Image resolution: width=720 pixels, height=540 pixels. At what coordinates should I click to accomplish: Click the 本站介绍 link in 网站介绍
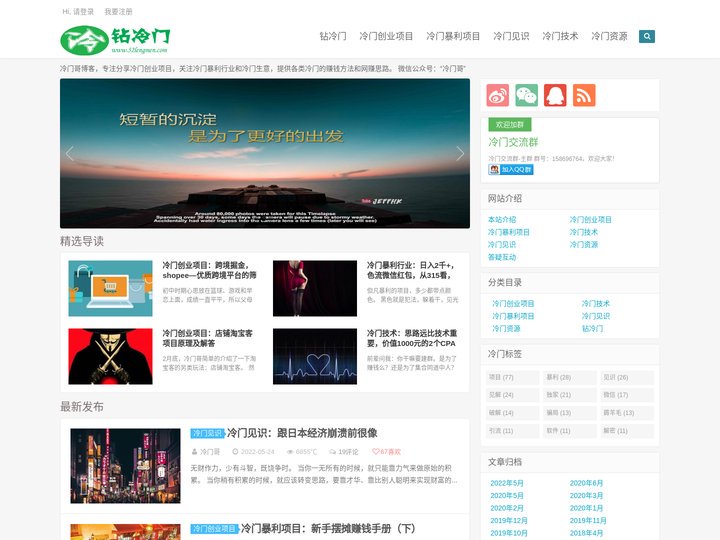502,219
